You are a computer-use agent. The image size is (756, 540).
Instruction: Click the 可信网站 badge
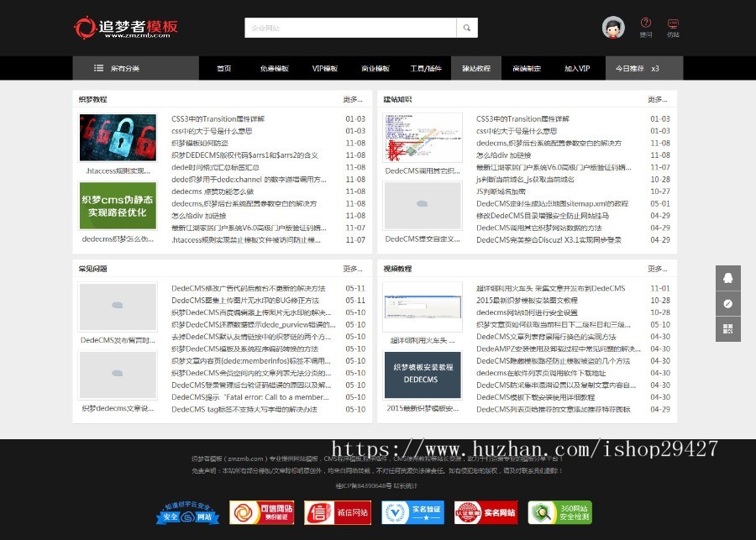coord(262,512)
